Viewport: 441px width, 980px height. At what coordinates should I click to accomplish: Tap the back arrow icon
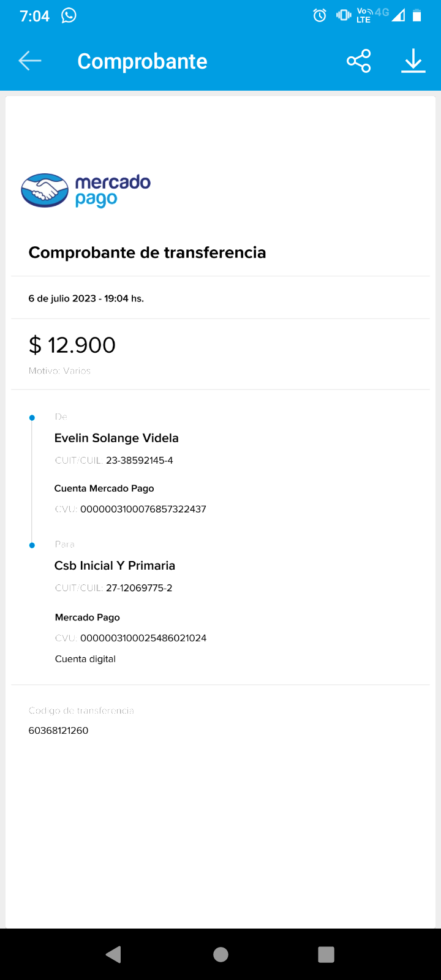[x=29, y=61]
